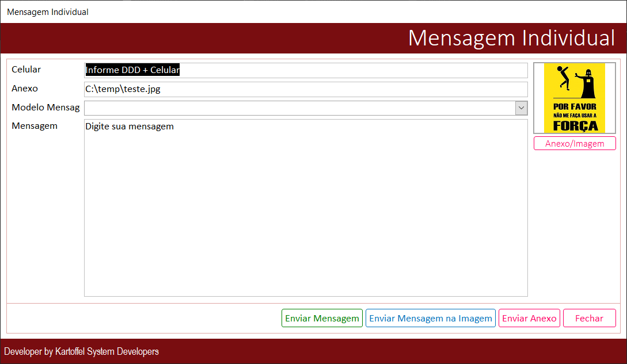
Task: Click the large Mensagem Individual header title
Action: 511,38
